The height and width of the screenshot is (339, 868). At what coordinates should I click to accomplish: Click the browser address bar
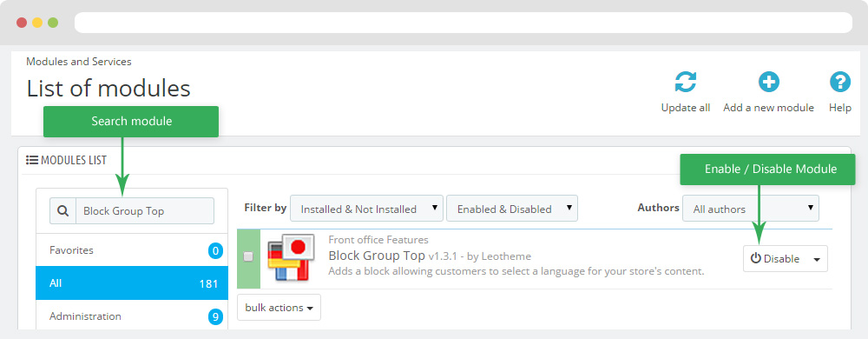[464, 23]
